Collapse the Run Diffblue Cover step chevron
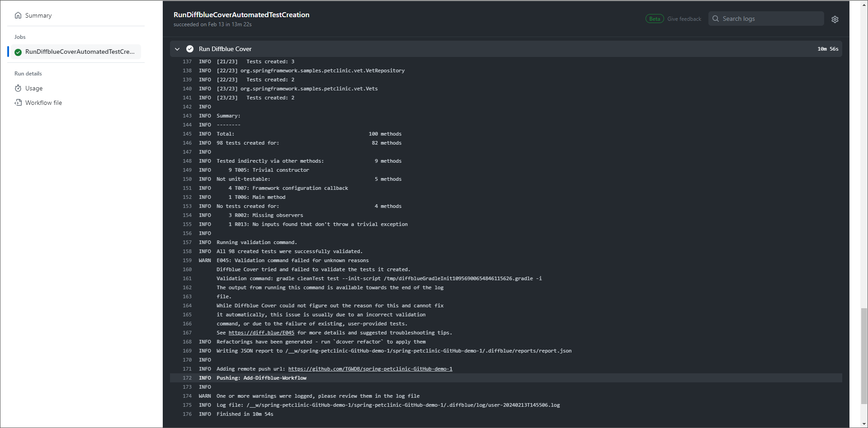This screenshot has width=868, height=428. (x=177, y=49)
